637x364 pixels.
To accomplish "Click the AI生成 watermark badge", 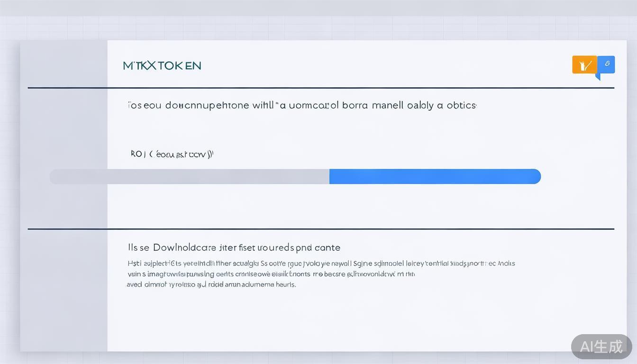I will (x=601, y=346).
